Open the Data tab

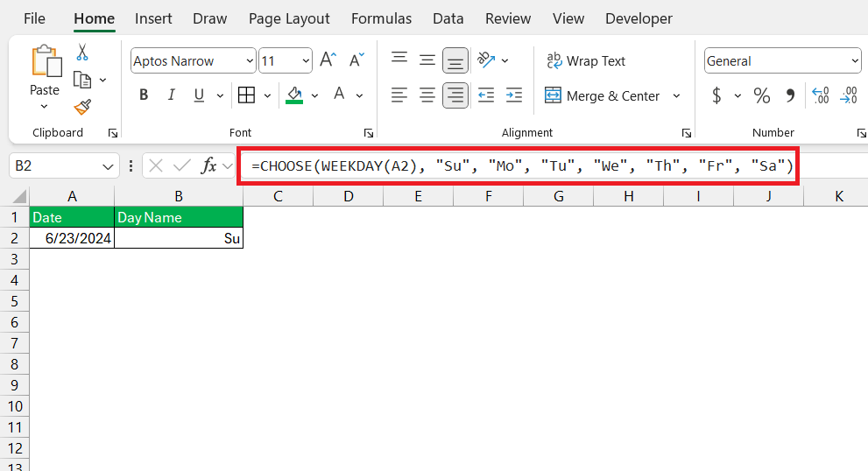(448, 18)
